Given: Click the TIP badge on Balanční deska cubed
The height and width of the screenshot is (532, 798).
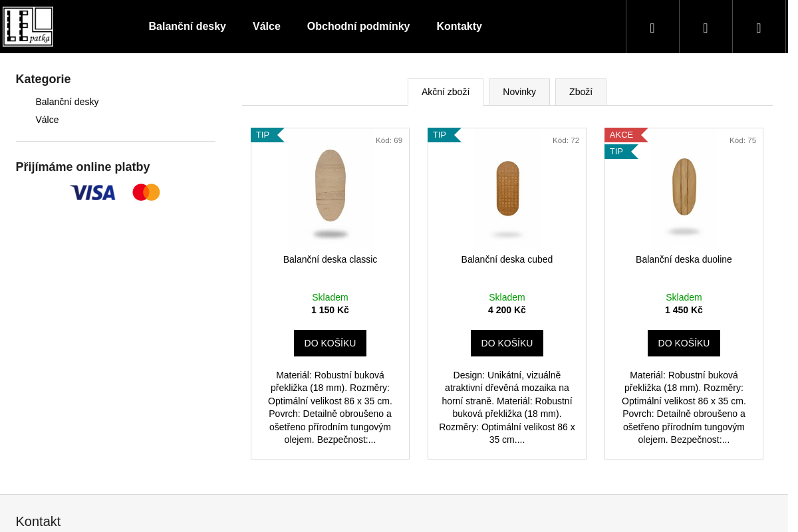Looking at the screenshot, I should (x=440, y=135).
